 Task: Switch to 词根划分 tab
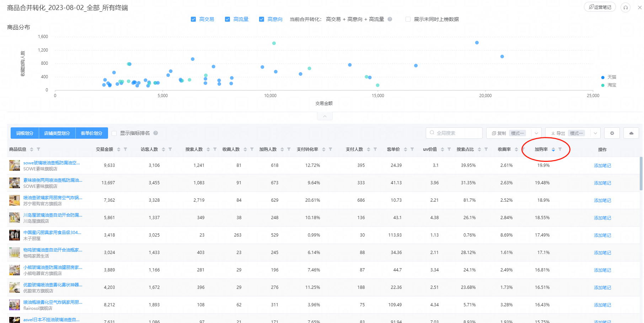[x=25, y=133]
